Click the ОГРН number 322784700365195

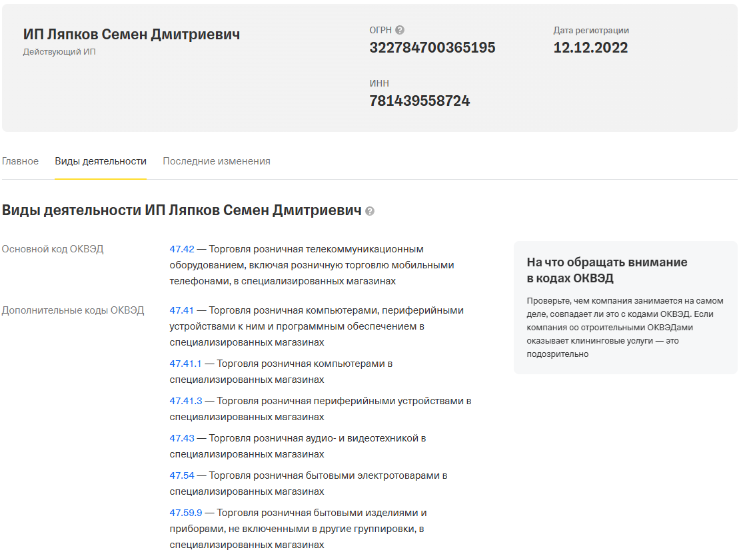coord(432,48)
